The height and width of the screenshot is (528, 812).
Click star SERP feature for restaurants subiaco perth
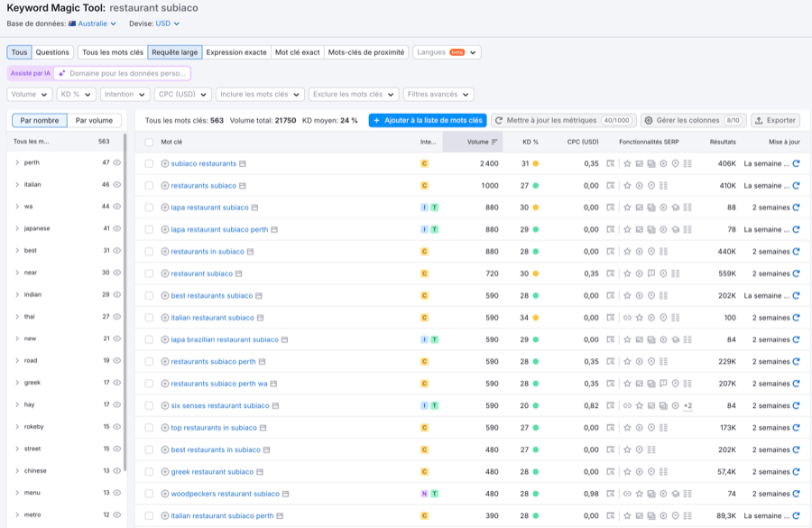click(x=627, y=362)
